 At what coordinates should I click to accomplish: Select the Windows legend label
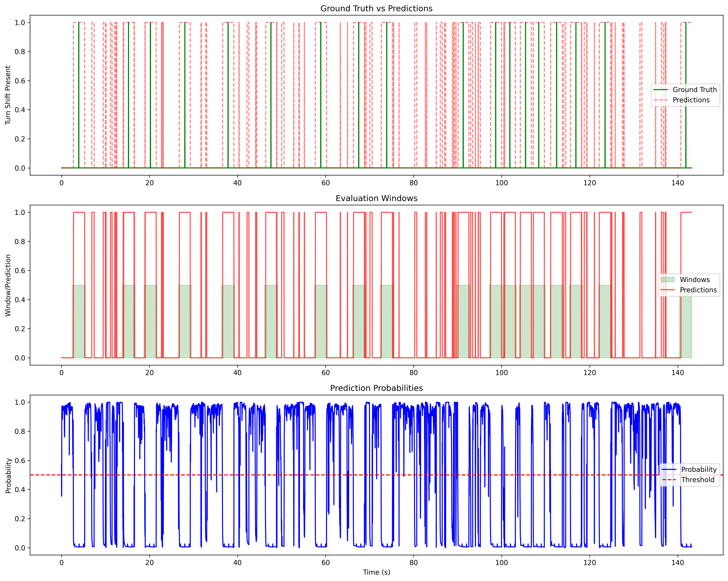pyautogui.click(x=695, y=279)
